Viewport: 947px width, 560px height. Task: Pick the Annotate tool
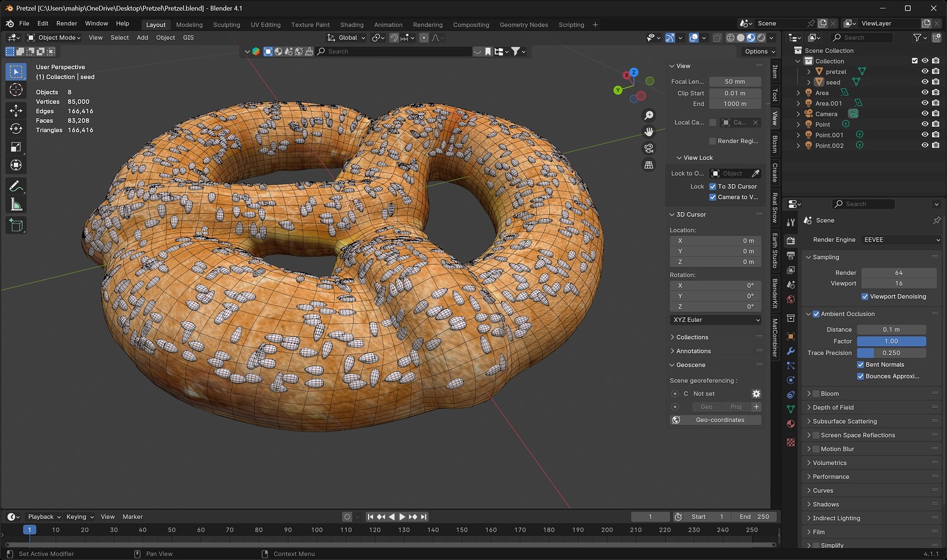pos(16,186)
